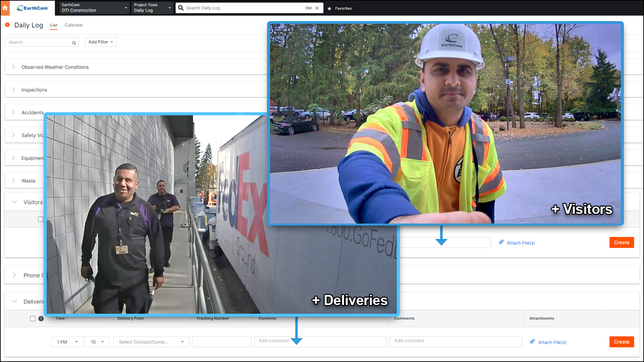Tick the Deliveries header checkbox
Viewport: 644px width, 362px height.
(33, 318)
